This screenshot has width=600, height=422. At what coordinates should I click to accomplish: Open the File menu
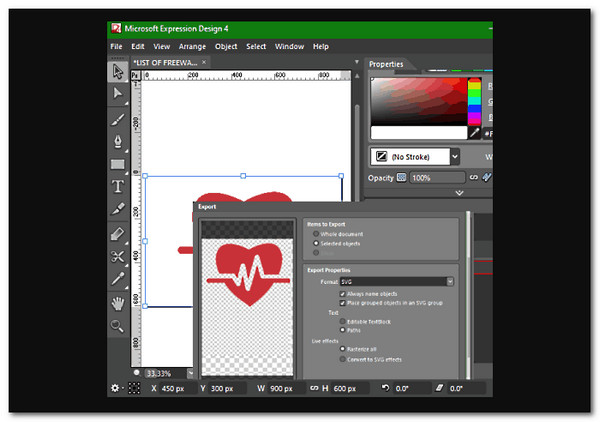click(116, 46)
